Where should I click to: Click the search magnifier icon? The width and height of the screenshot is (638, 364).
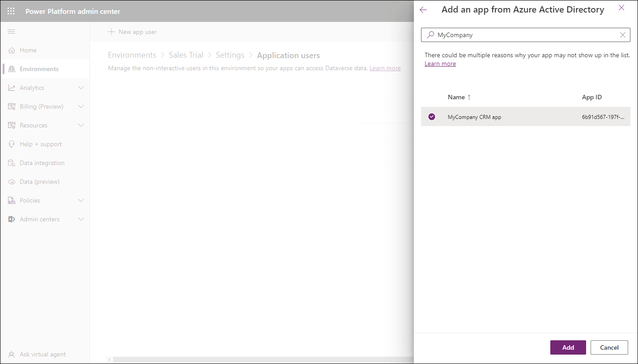[x=430, y=34]
